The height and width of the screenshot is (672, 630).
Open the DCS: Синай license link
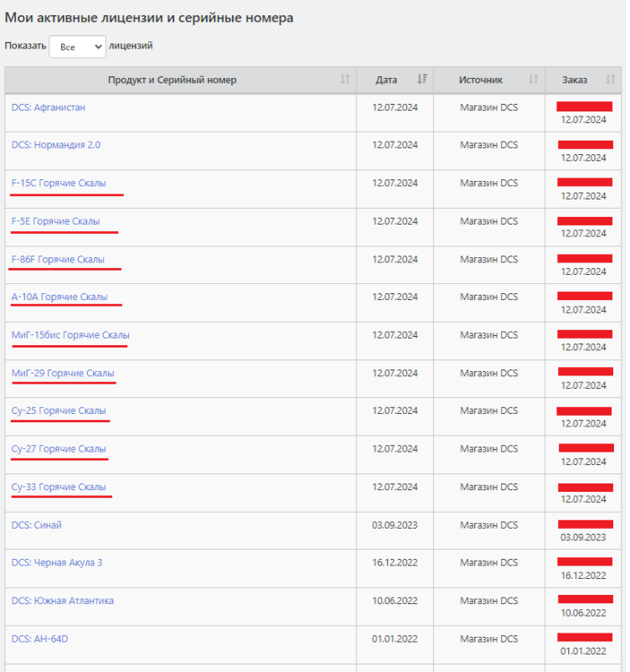click(x=37, y=525)
